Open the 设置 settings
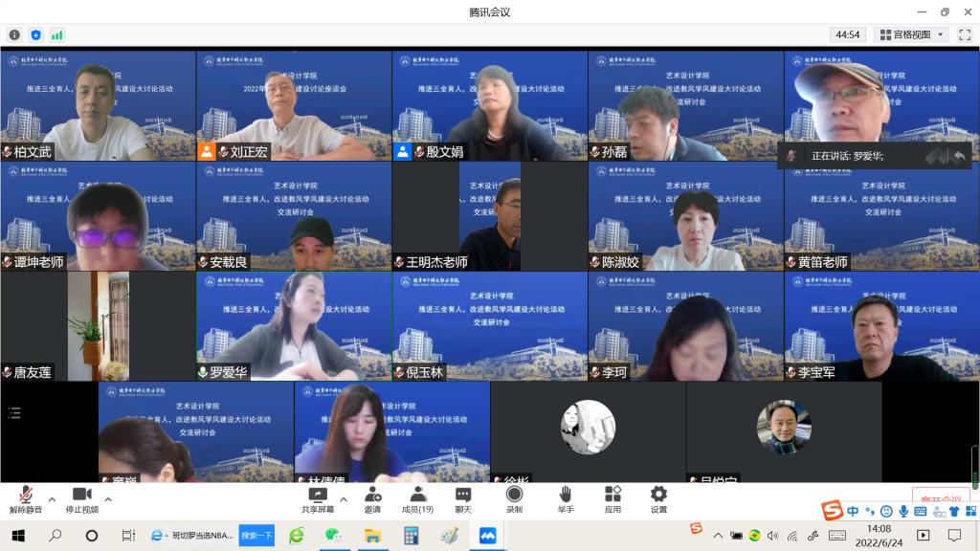 658,499
